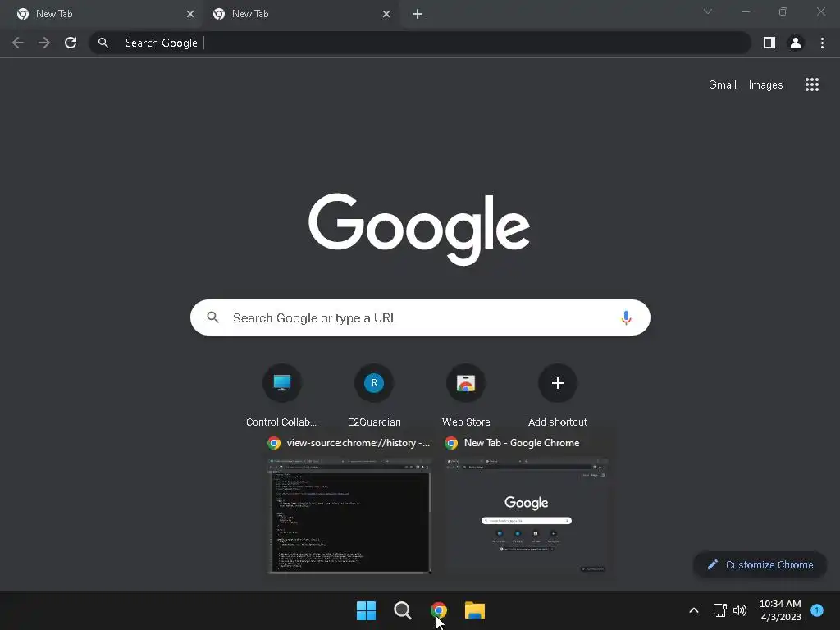This screenshot has height=630, width=840.
Task: Open a new tab with plus button
Action: click(418, 14)
